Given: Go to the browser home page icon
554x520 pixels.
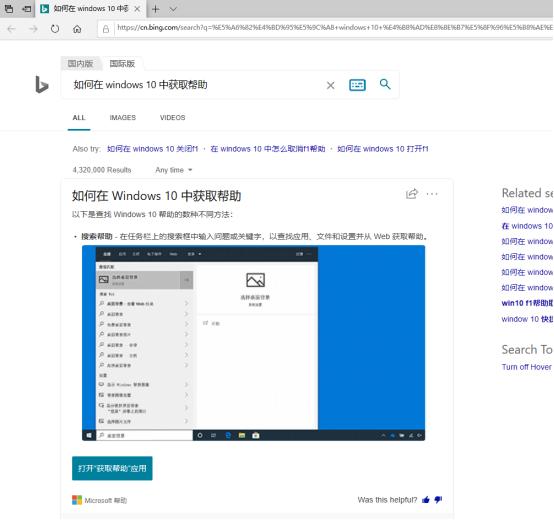Looking at the screenshot, I should (77, 29).
